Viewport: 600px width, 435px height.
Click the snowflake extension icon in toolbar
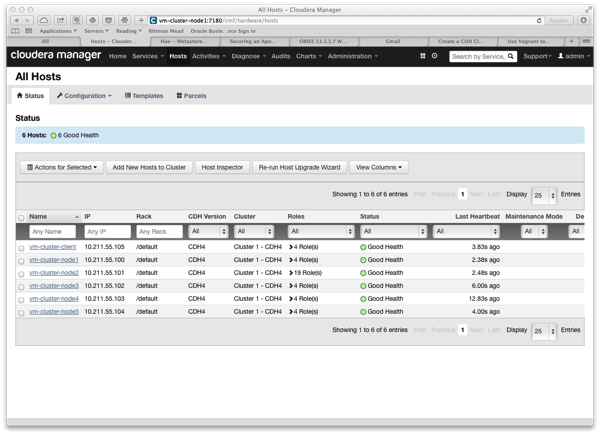124,20
